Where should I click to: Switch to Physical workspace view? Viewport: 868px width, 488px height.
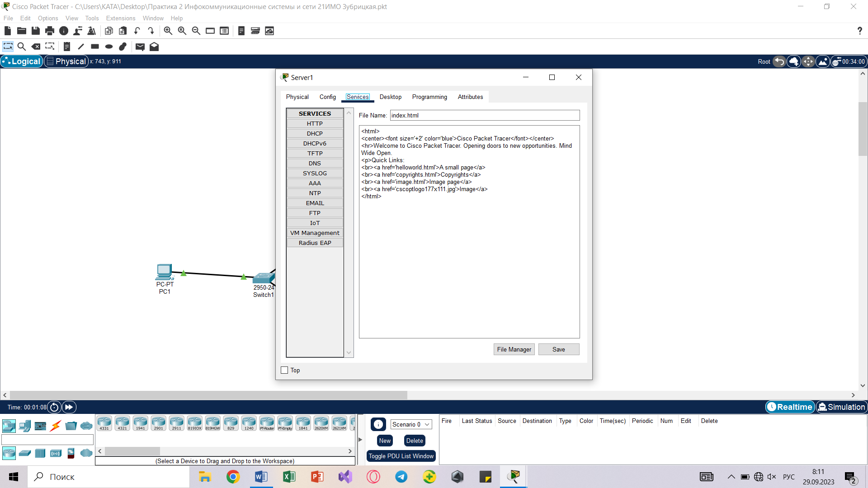66,61
